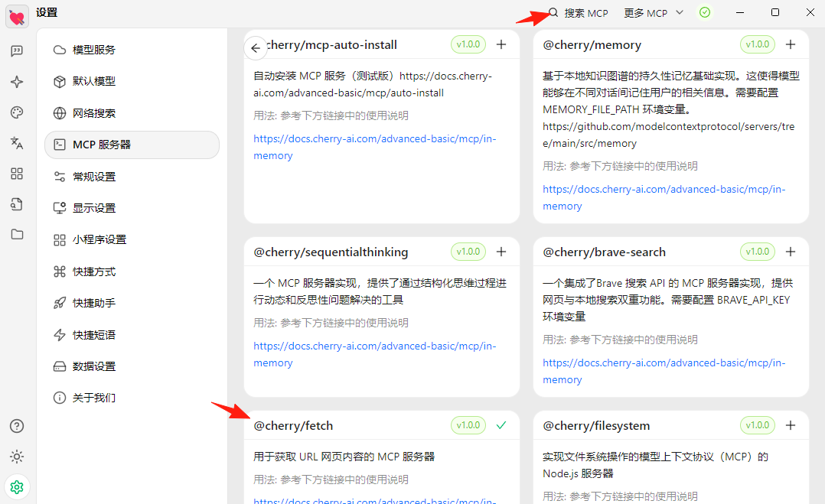
Task: Open the knowledge base icon in the sidebar
Action: (x=17, y=204)
